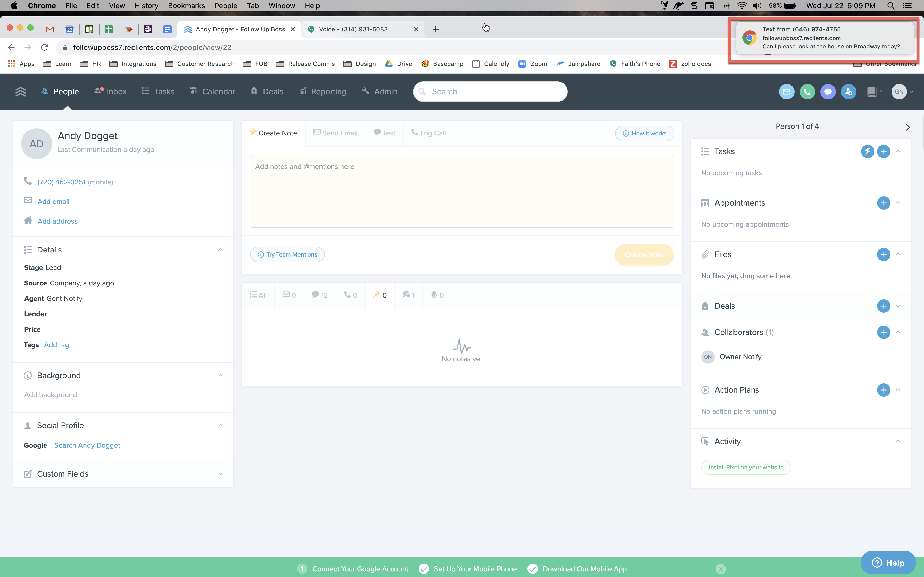The height and width of the screenshot is (577, 924).
Task: Go to next person arrow
Action: pos(907,127)
